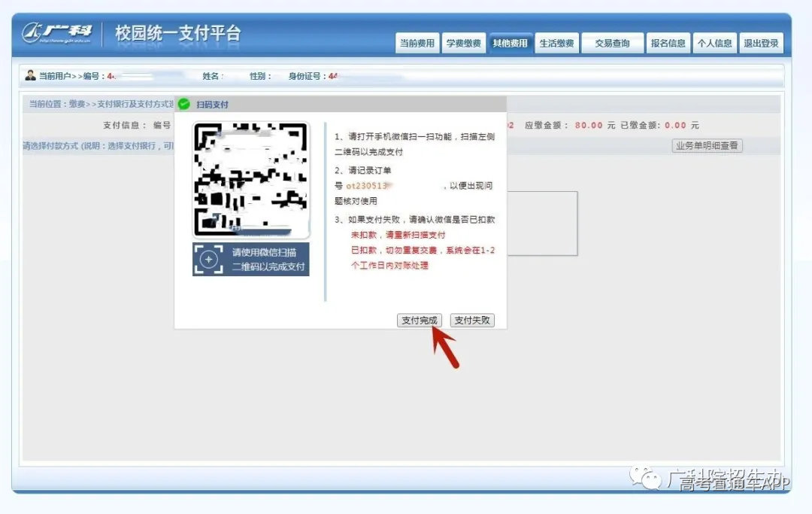The image size is (812, 514).
Task: Click the current user avatar icon
Action: click(31, 76)
